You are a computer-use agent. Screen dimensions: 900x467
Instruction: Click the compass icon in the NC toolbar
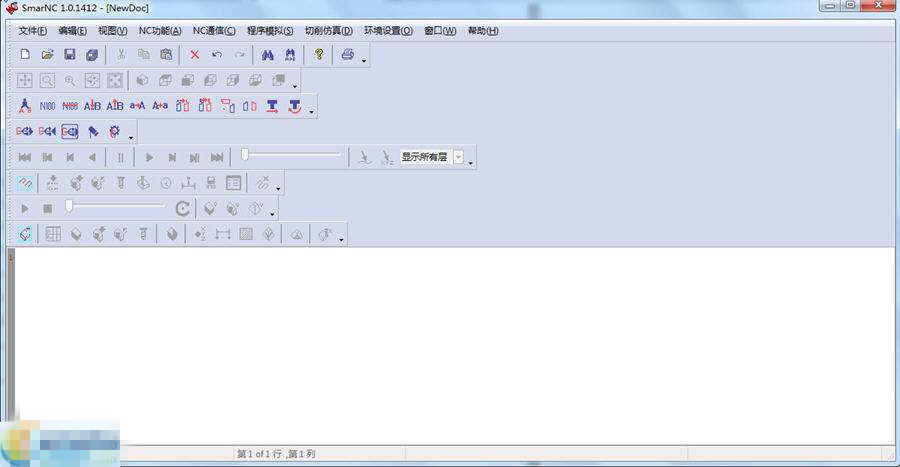coord(25,106)
